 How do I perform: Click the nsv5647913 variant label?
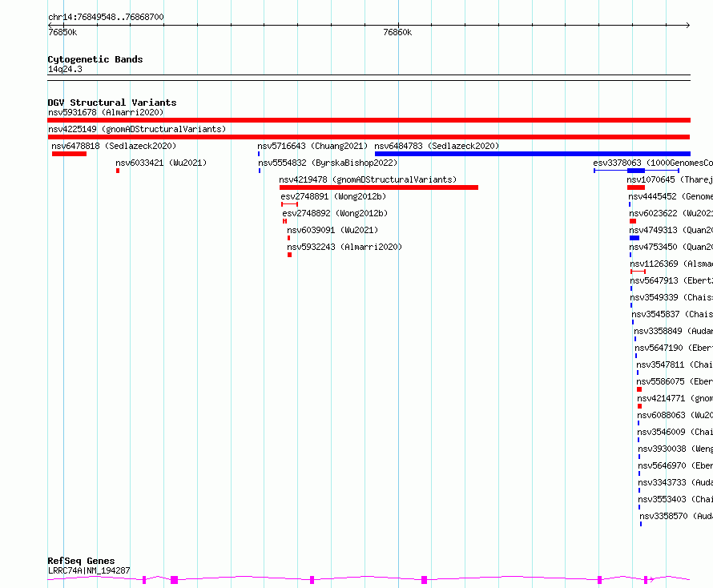[x=671, y=280]
